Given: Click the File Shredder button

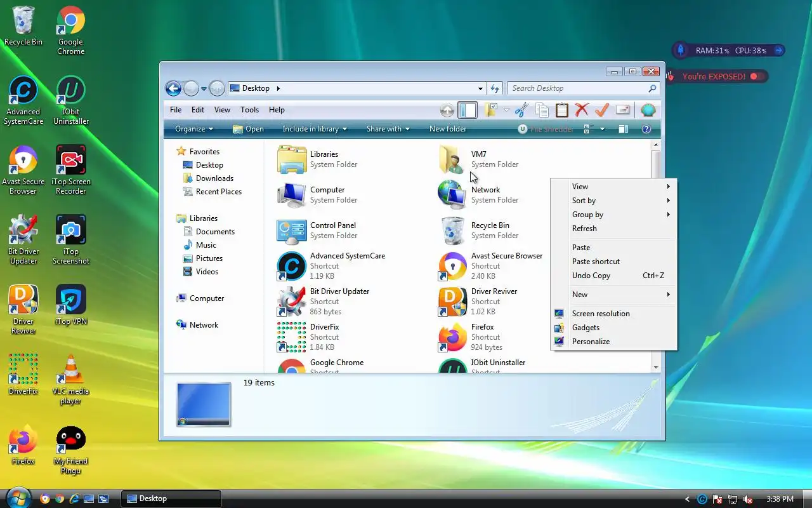Looking at the screenshot, I should (546, 129).
